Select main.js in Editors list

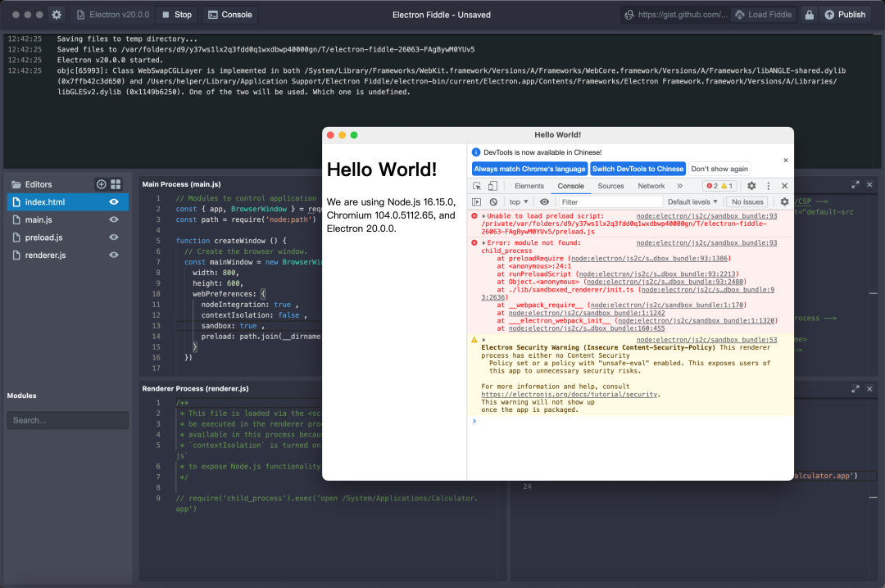click(x=68, y=219)
